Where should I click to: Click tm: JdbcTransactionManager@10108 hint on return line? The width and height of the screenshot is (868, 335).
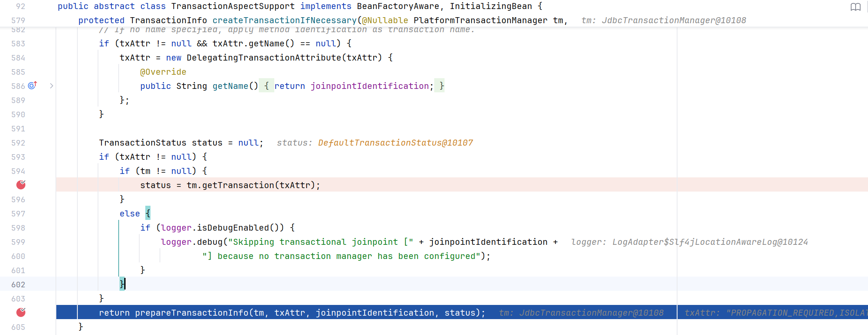coord(581,313)
